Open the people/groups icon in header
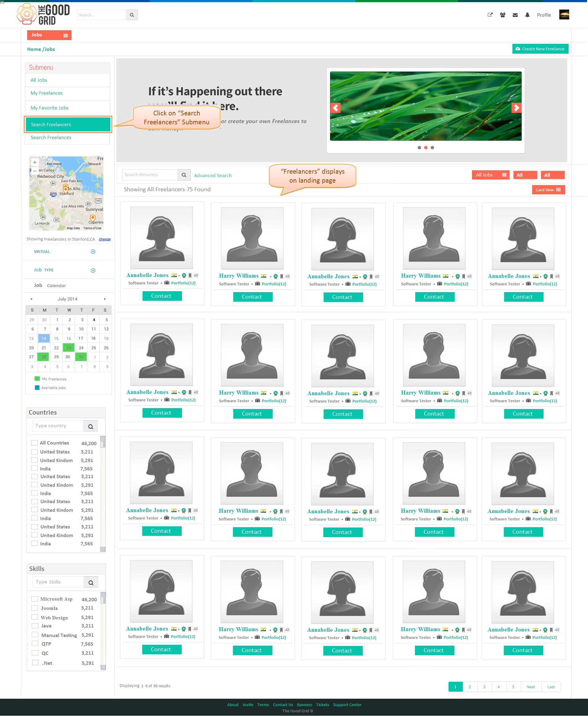 point(503,15)
